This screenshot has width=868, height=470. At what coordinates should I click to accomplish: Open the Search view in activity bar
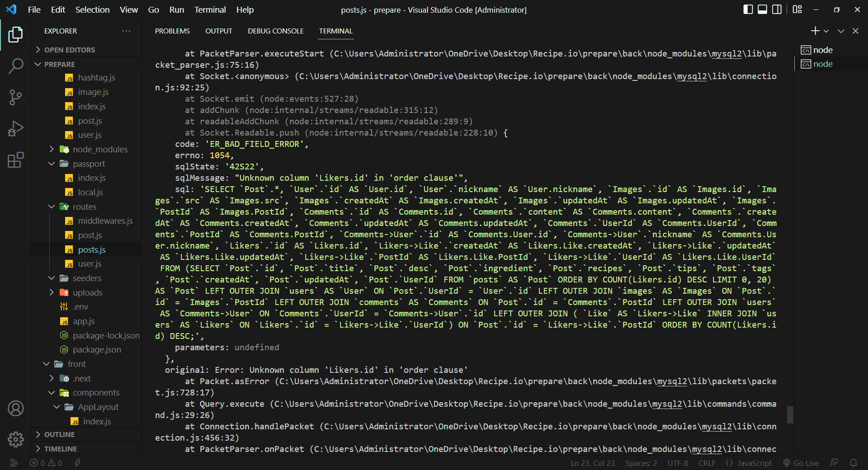(15, 66)
